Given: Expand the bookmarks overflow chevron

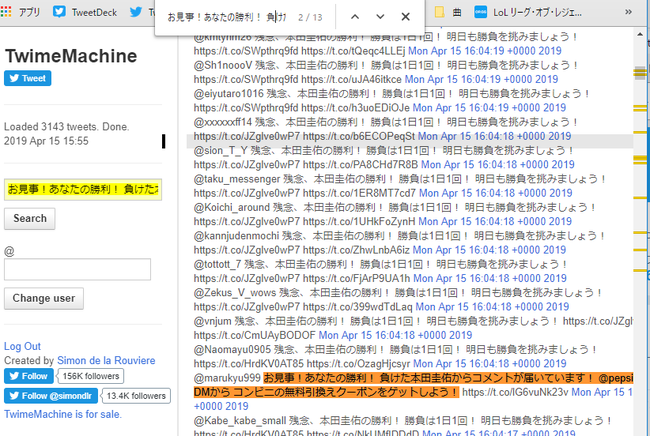Looking at the screenshot, I should [628, 12].
